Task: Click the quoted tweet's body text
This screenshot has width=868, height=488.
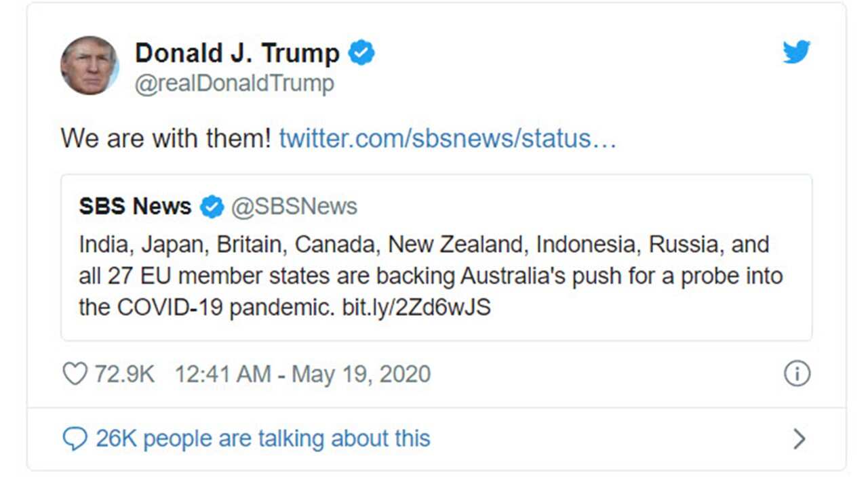Action: tap(431, 276)
